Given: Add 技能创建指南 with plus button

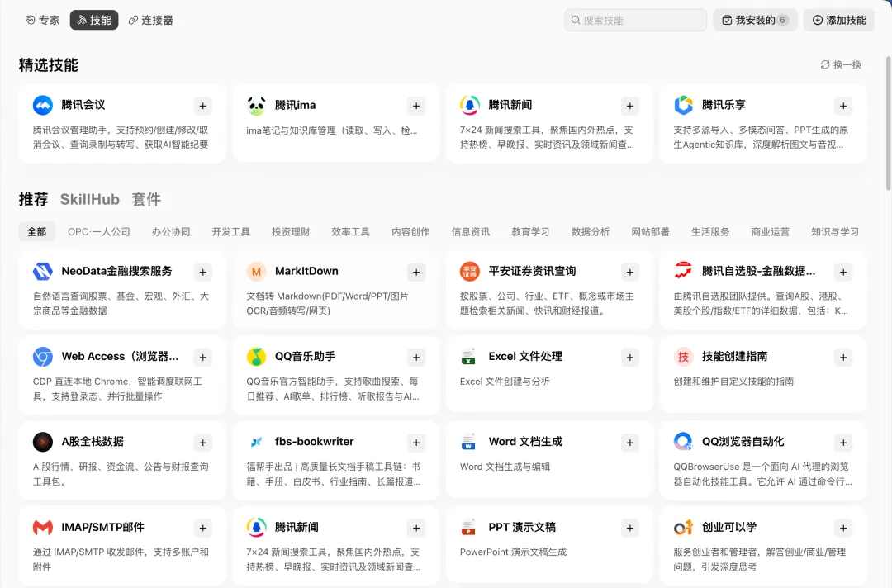Looking at the screenshot, I should 843,358.
